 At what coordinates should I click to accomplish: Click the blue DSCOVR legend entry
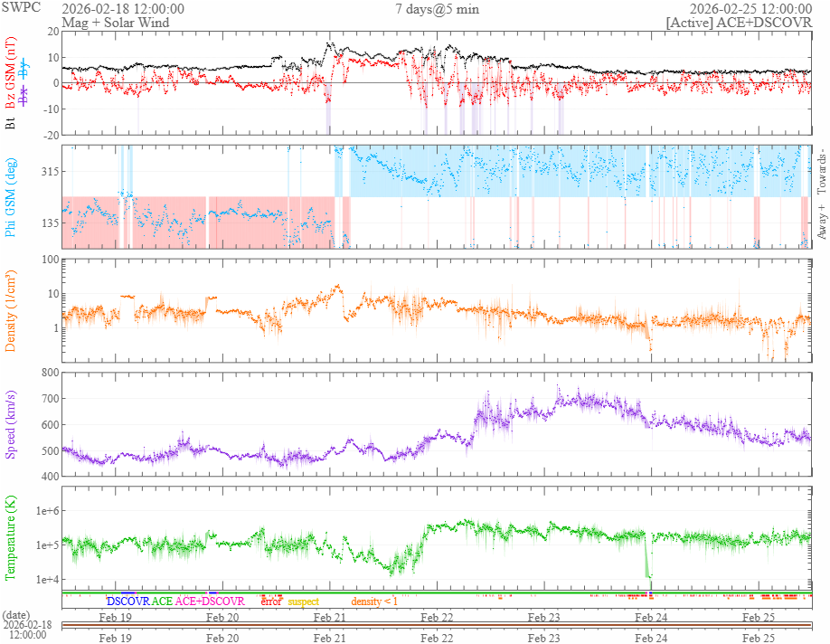pos(128,601)
